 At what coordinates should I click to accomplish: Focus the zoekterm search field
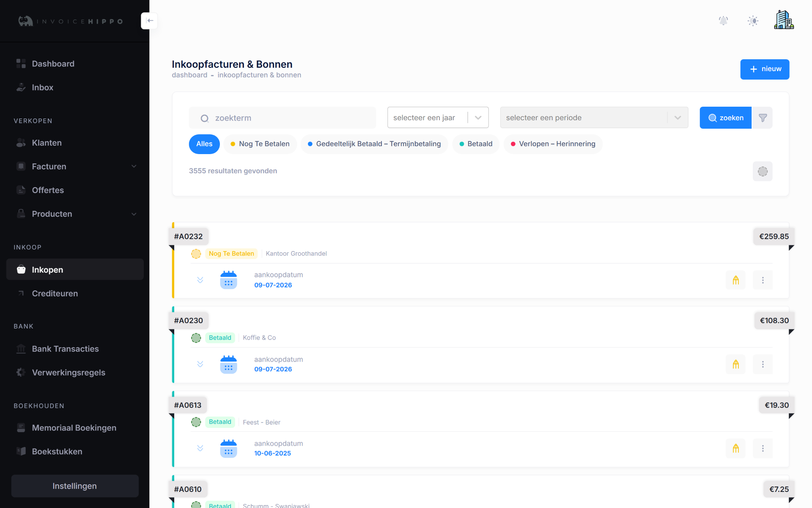pos(282,118)
